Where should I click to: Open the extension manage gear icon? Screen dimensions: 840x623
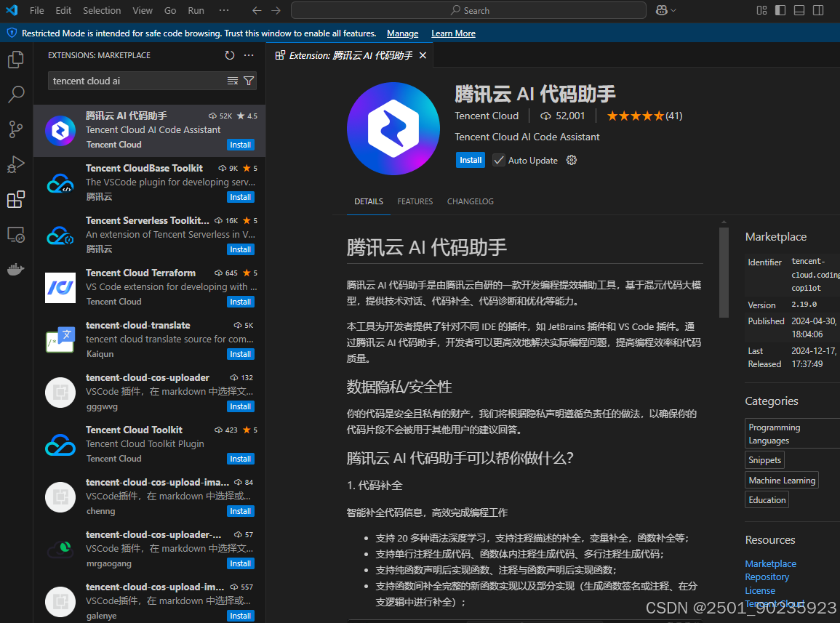point(572,160)
